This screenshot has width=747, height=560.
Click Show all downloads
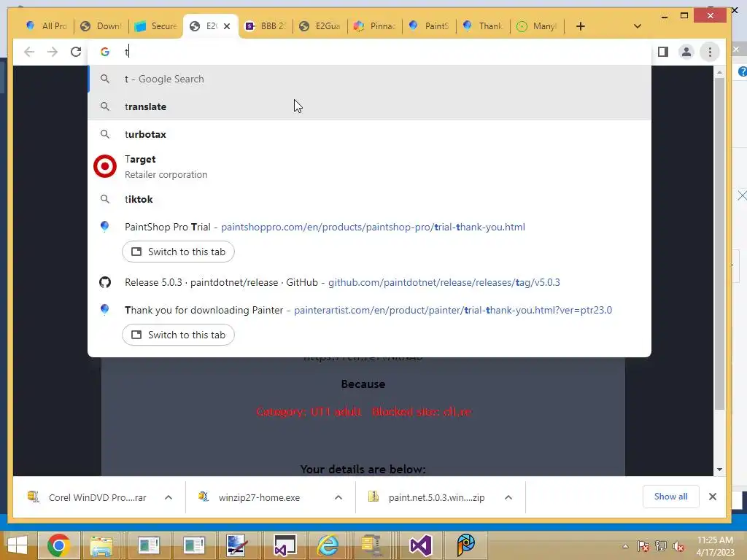click(x=671, y=497)
